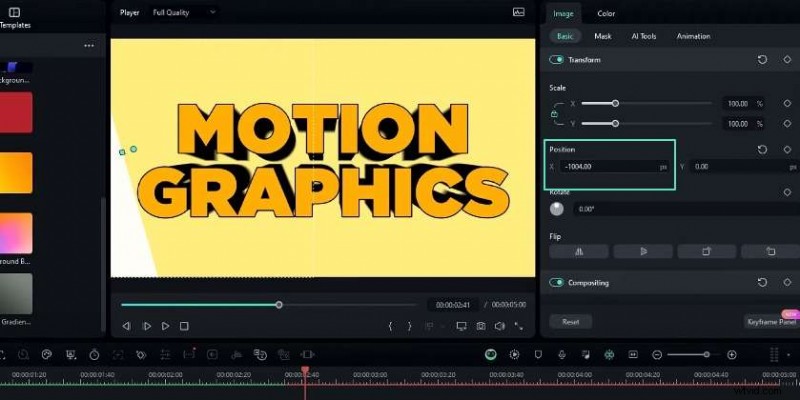Screen dimensions: 800x400
Task: Flip the image horizontally
Action: [x=578, y=252]
